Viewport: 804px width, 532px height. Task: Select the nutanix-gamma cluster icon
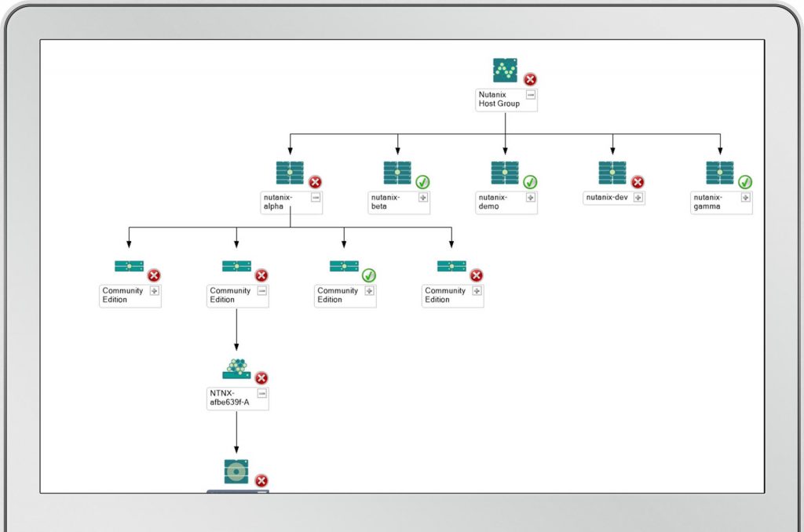click(720, 173)
